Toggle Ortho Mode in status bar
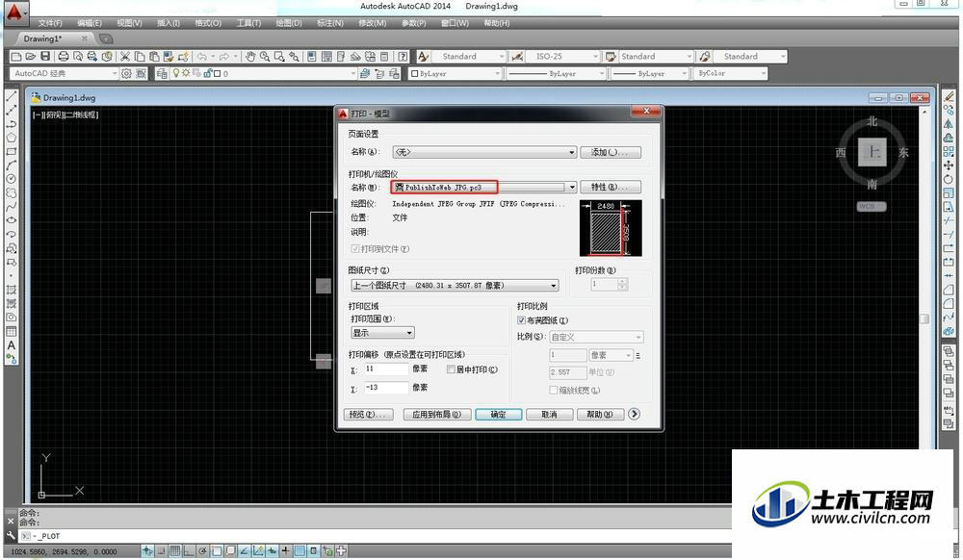963x560 pixels. [189, 550]
